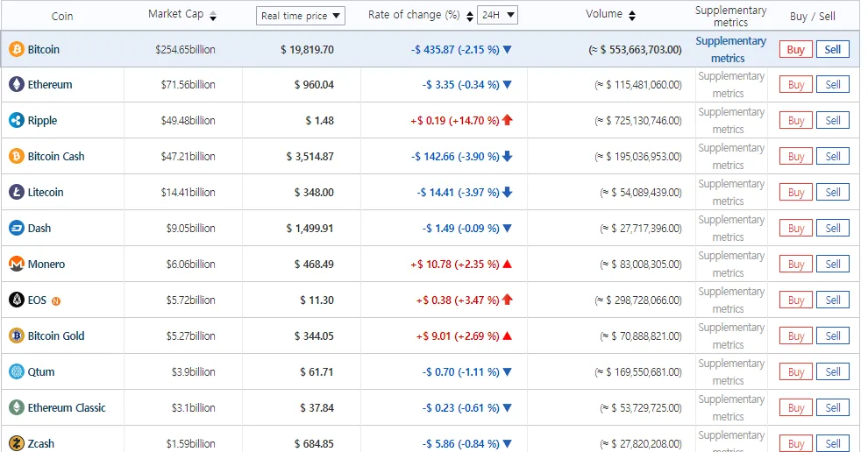This screenshot has width=868, height=452.
Task: Click the Bitcoin Gold coin icon
Action: click(x=17, y=335)
